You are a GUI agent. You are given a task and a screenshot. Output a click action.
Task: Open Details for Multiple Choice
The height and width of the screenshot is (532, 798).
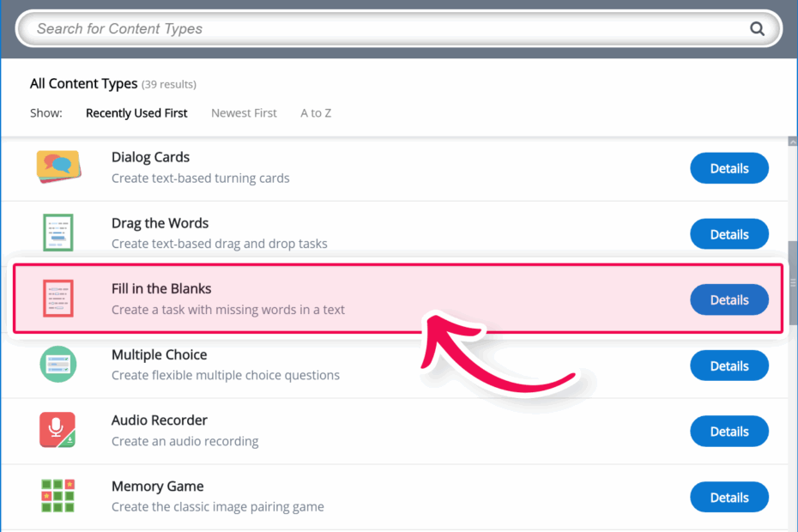(x=729, y=366)
